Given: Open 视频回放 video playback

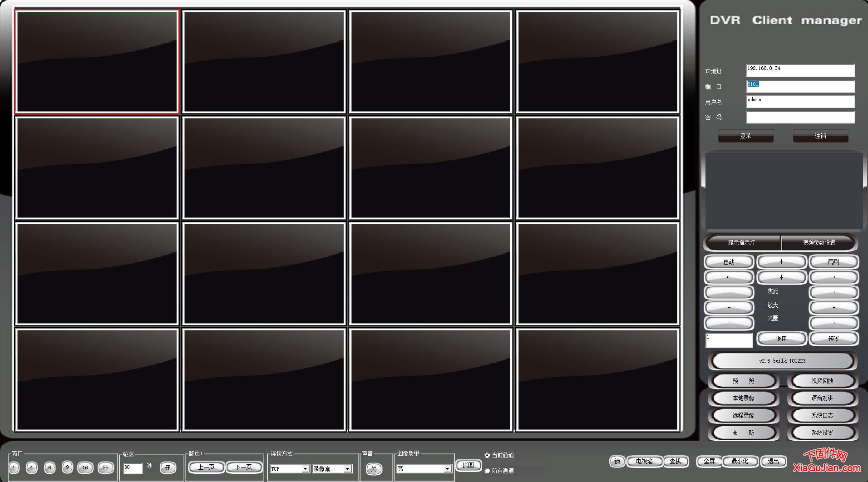Looking at the screenshot, I should click(822, 381).
